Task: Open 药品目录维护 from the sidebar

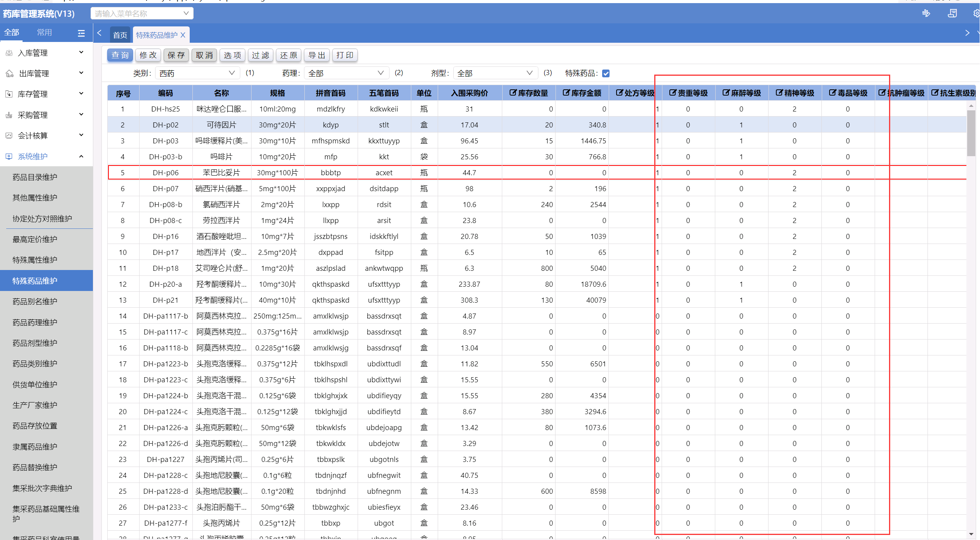Action: point(35,177)
